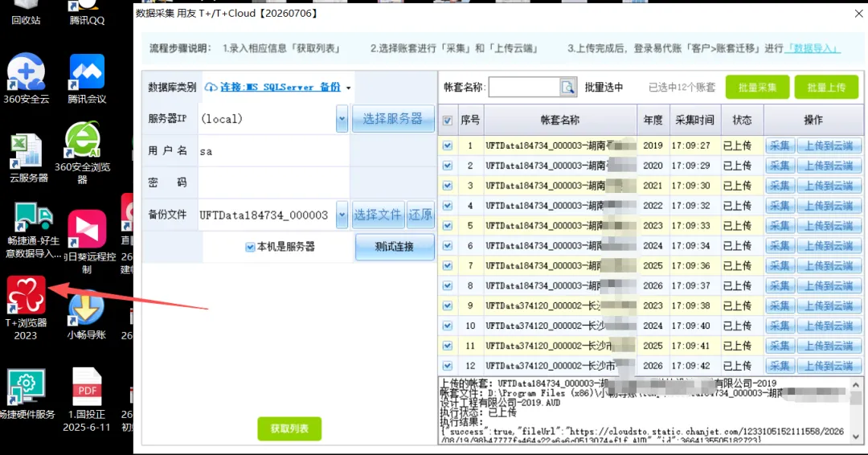Open the 1.国投正 PDF file icon
This screenshot has width=868, height=455.
87,400
